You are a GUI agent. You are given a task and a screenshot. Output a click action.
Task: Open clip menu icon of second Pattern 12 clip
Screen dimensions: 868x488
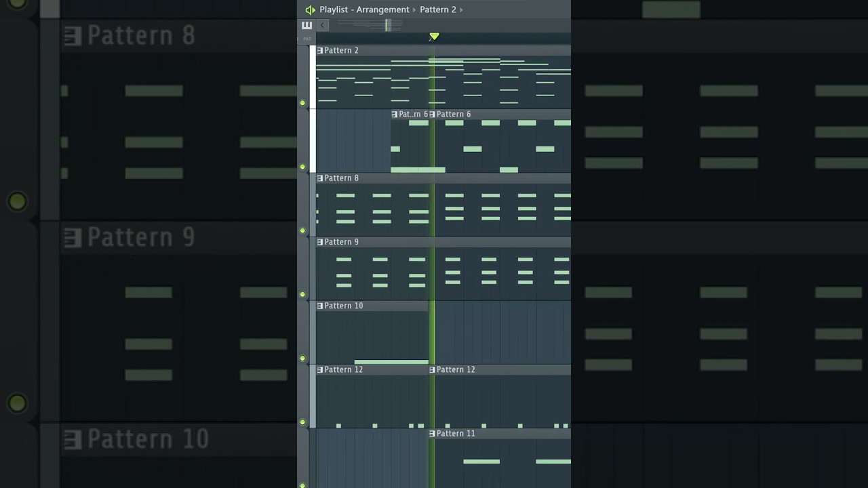pyautogui.click(x=432, y=370)
